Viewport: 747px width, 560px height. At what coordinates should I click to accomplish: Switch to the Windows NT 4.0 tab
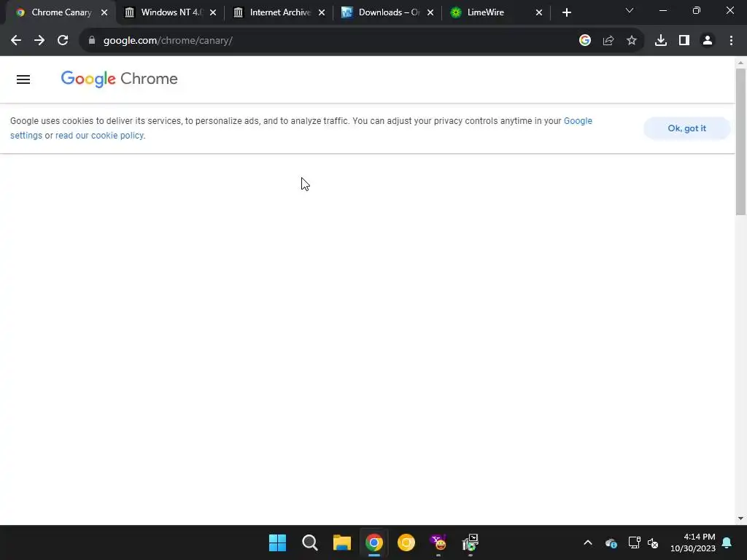171,13
